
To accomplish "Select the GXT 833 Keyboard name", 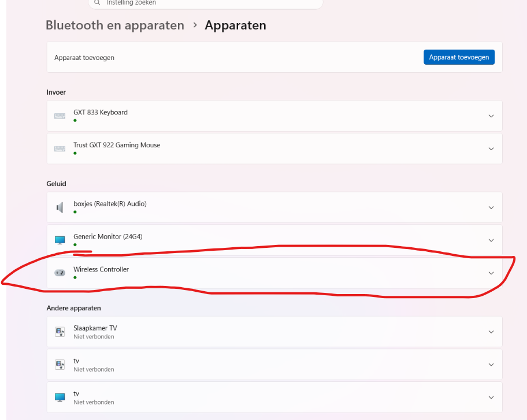I will point(101,112).
